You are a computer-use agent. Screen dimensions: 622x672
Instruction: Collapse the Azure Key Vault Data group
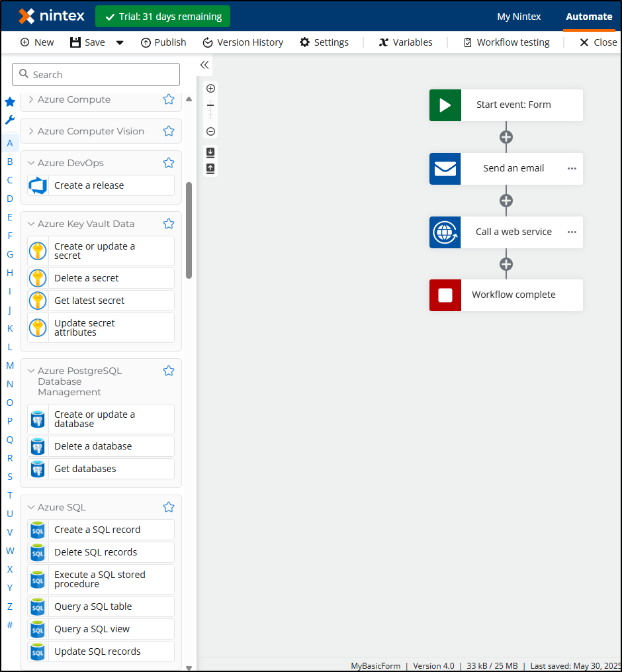(x=31, y=224)
